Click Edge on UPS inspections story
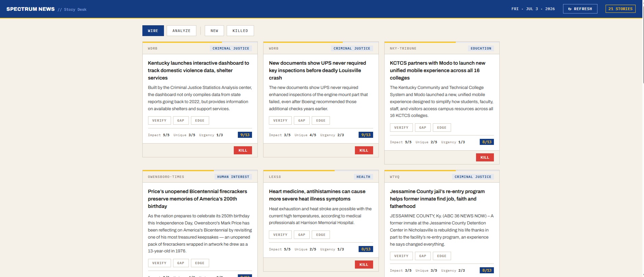The image size is (644, 277). 321,121
